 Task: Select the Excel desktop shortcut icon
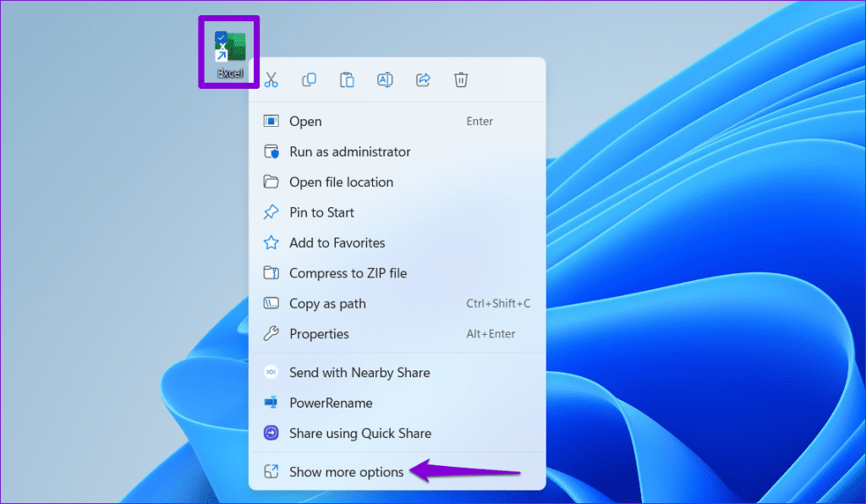pyautogui.click(x=230, y=54)
